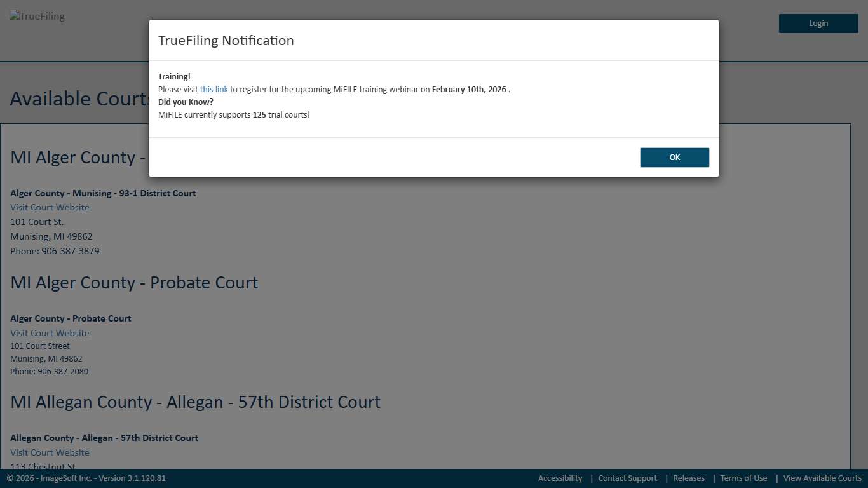Go to the Releases footer link
The height and width of the screenshot is (488, 868).
[x=689, y=478]
